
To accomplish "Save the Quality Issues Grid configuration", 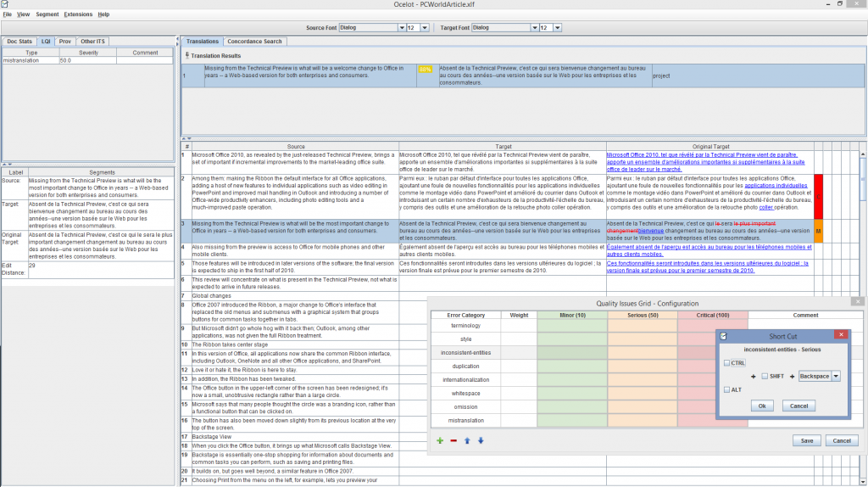I will click(807, 441).
